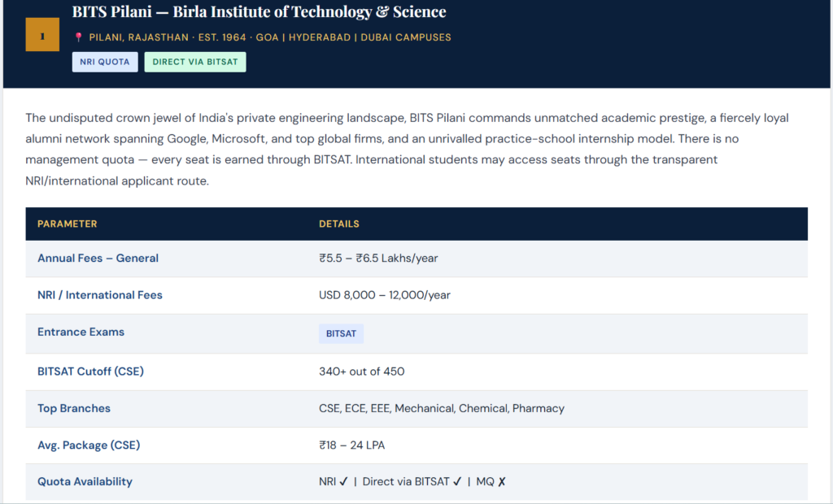
Task: Click the DIRECT VIA BITSAT badge
Action: pos(195,61)
